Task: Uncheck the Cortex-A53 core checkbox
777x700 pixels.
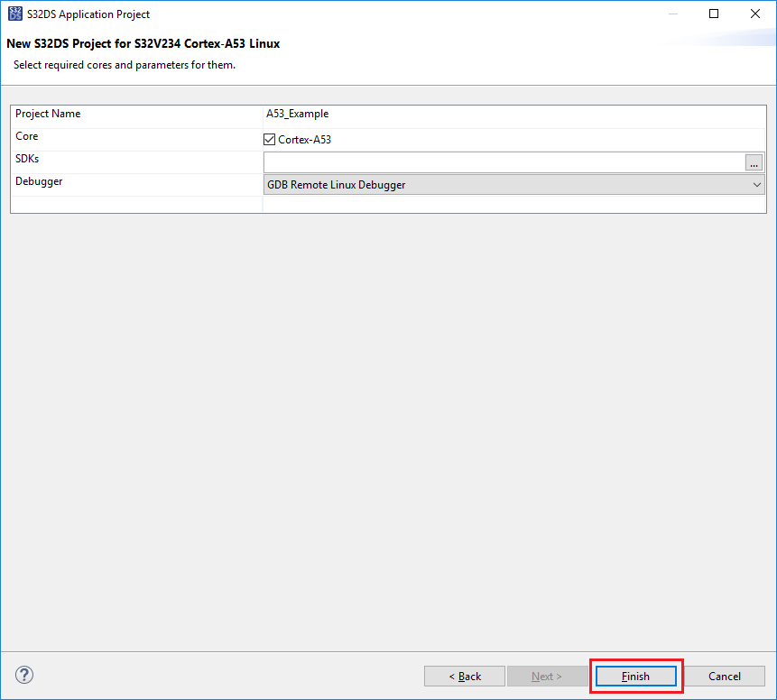Action: 270,140
